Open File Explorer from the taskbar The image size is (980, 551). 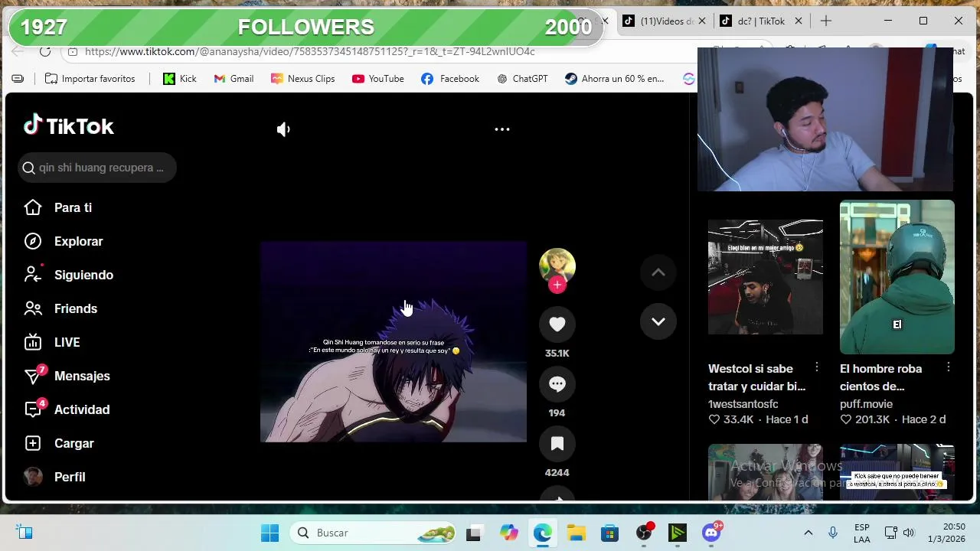point(577,533)
